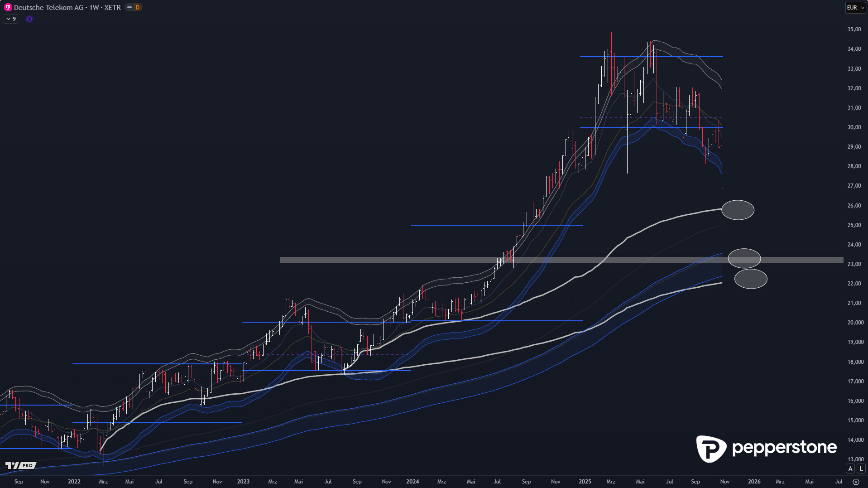Click the TradingView PRO logo
The width and height of the screenshot is (868, 488).
pyautogui.click(x=20, y=465)
